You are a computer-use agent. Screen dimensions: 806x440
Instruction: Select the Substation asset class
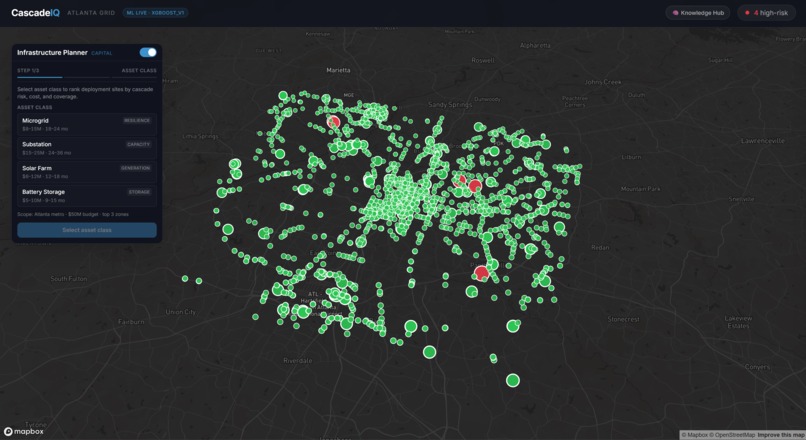coord(86,148)
